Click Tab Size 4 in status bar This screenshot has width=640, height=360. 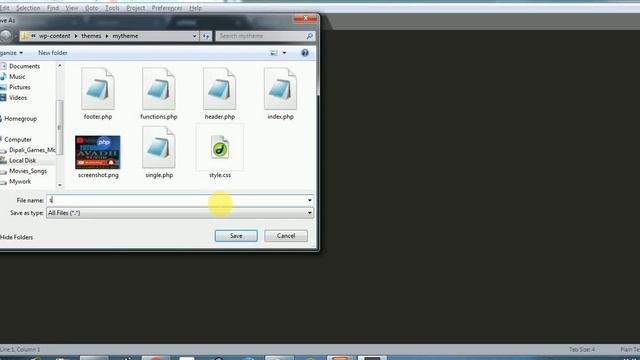[x=582, y=349]
